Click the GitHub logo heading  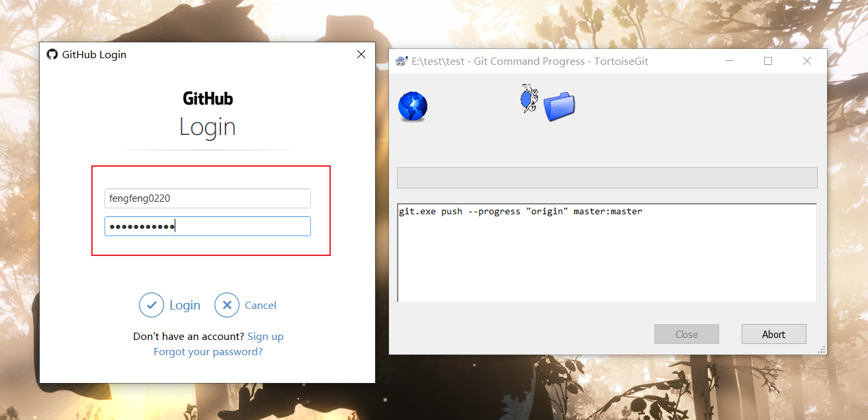click(x=208, y=99)
